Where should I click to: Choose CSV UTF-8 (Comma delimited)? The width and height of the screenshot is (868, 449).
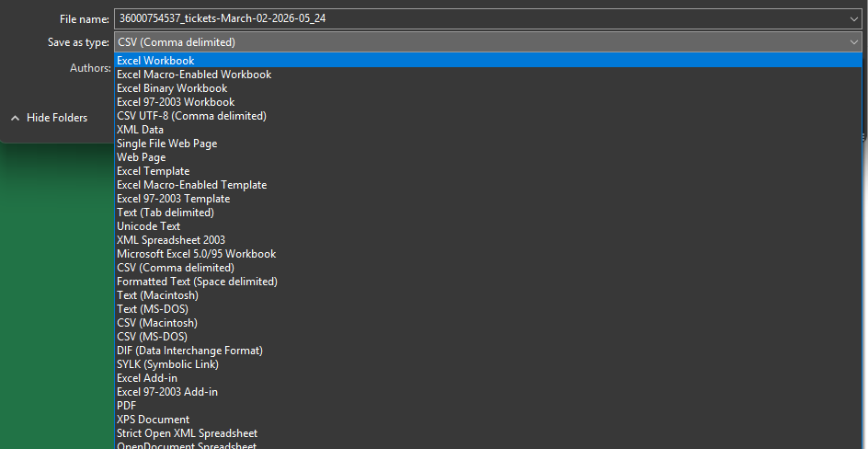point(487,116)
